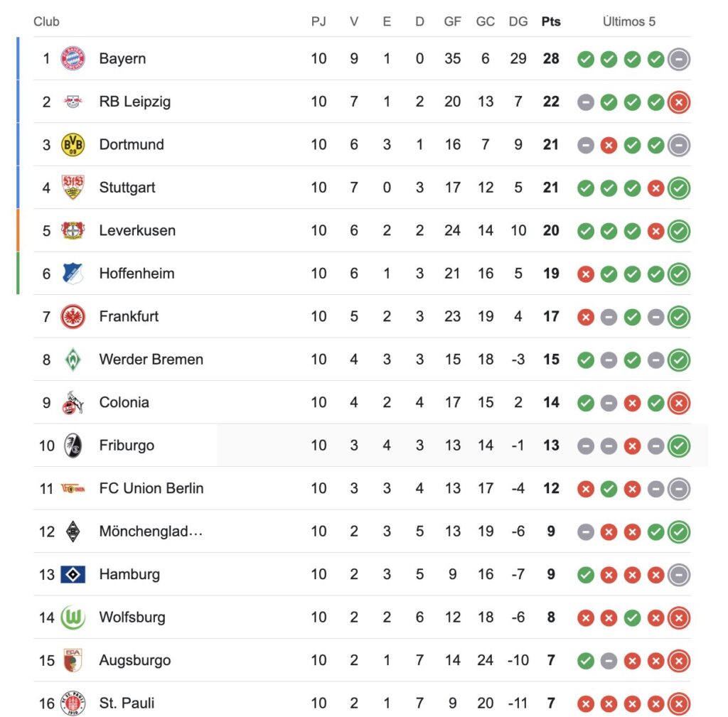Open the FC Union Berlin team link
Image resolution: width=728 pixels, height=717 pixels.
pyautogui.click(x=151, y=488)
